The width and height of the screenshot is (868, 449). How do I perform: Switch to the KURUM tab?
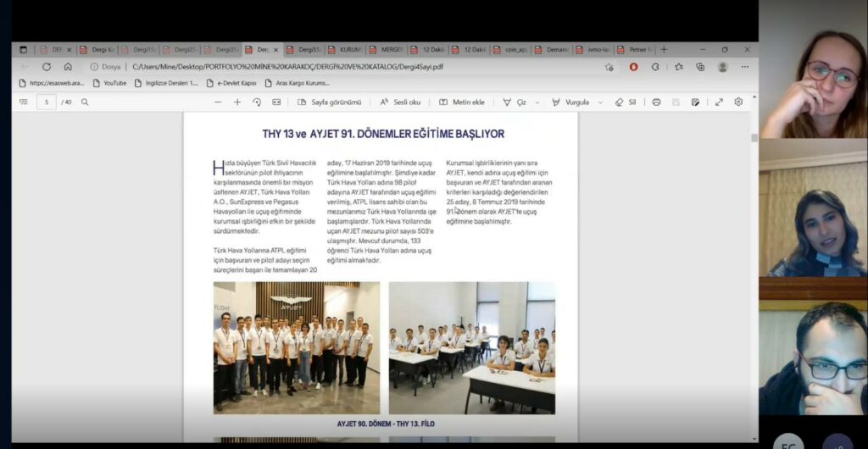point(346,50)
